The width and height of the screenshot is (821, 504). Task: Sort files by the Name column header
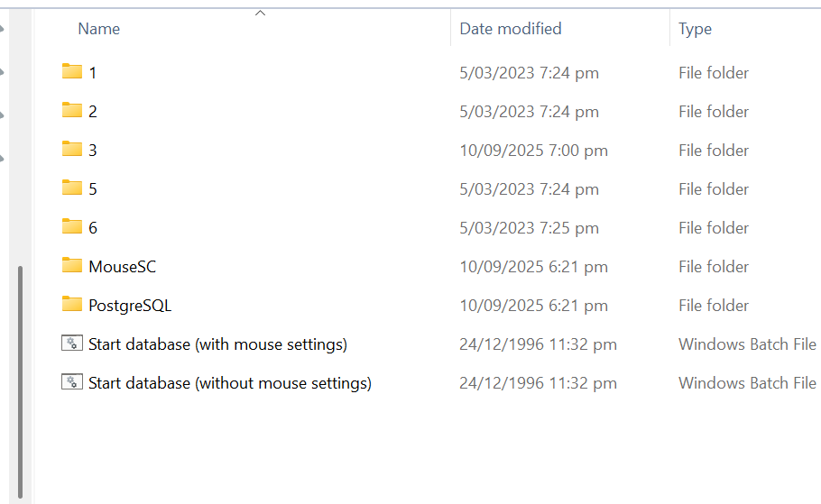[x=99, y=29]
